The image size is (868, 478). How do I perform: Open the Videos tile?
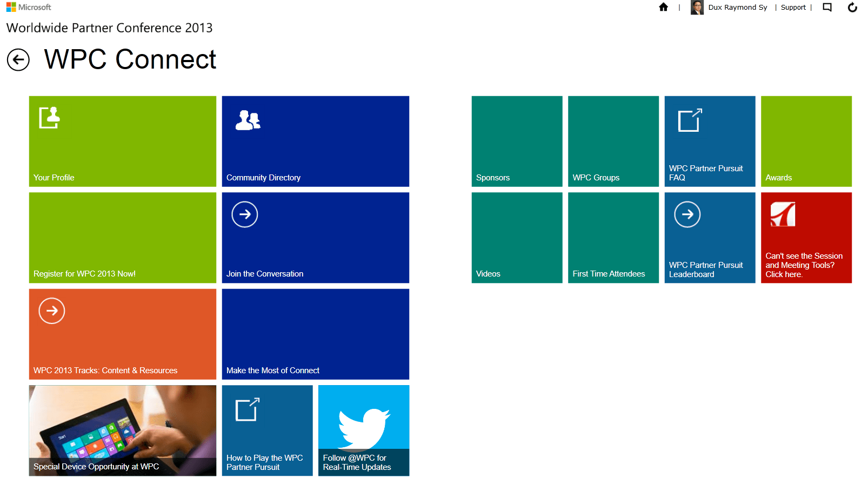pyautogui.click(x=517, y=238)
